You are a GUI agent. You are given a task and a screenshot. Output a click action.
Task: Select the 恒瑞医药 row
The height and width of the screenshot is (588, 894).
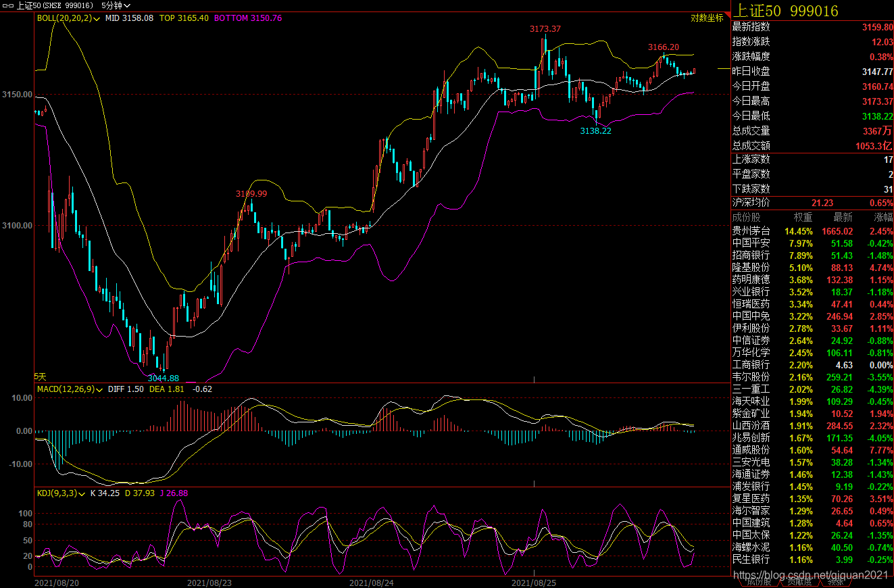tap(813, 304)
